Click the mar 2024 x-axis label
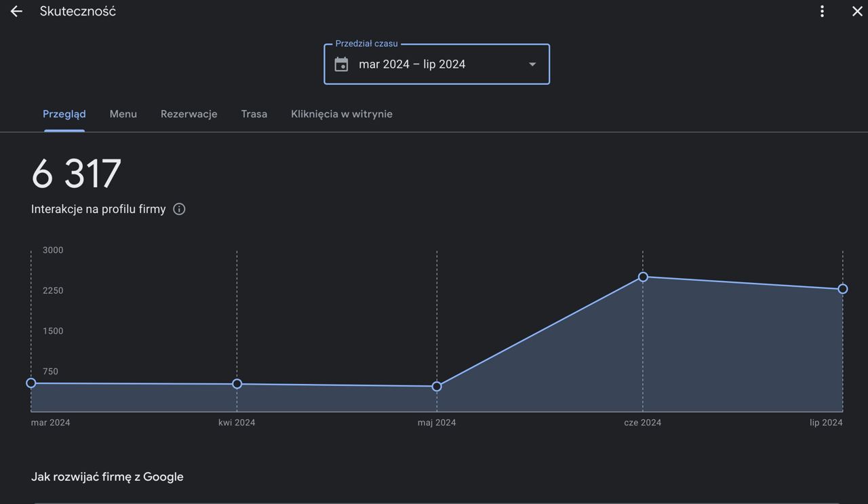The image size is (868, 504). point(51,423)
